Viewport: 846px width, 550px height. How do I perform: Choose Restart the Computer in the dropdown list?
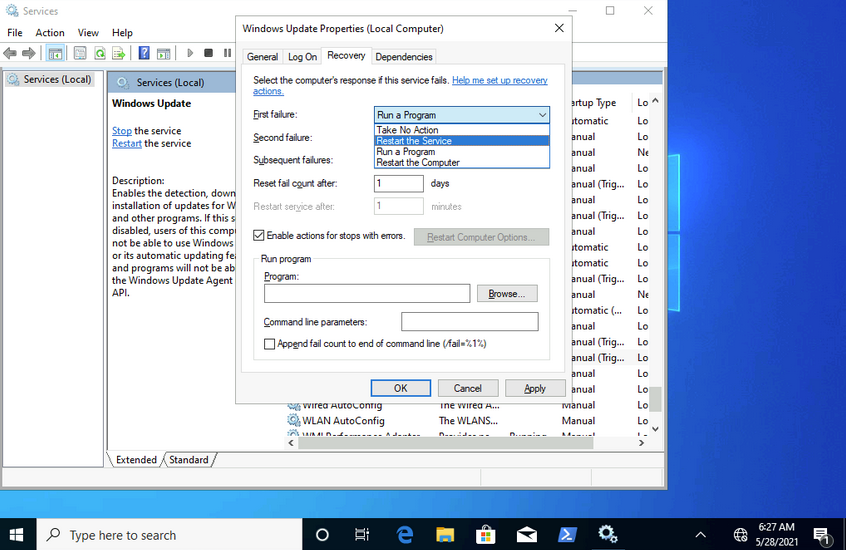[462, 162]
